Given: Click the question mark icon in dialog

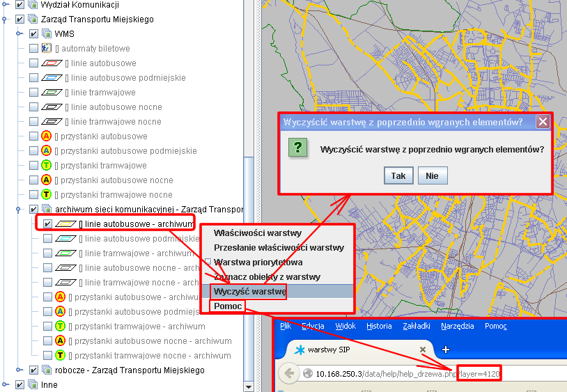Looking at the screenshot, I should tap(298, 148).
